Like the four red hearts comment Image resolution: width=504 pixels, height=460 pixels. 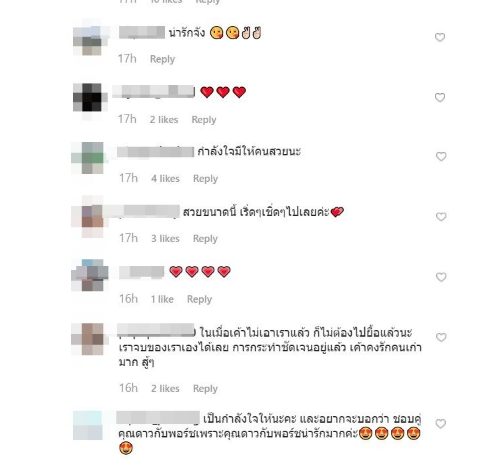point(441,277)
